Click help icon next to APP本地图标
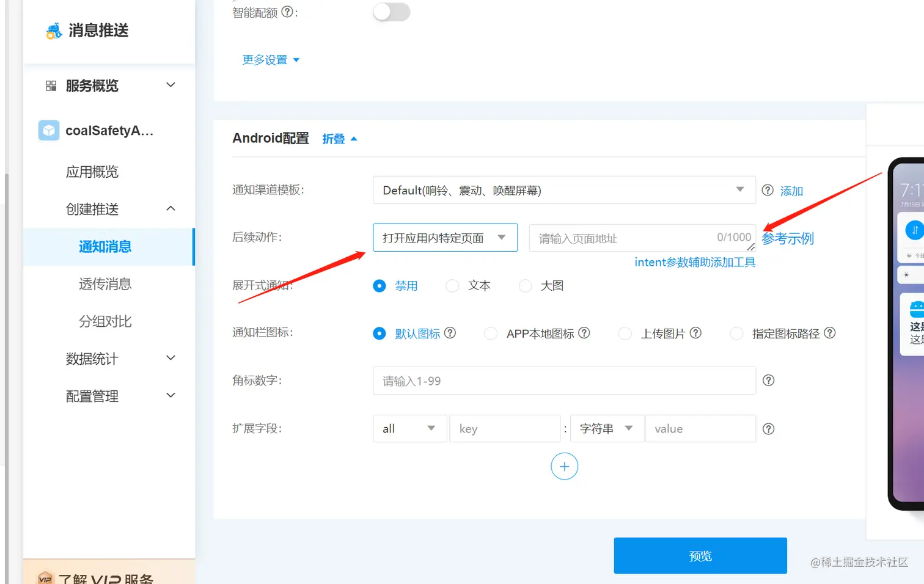Screen dimensions: 924x584 coord(584,333)
